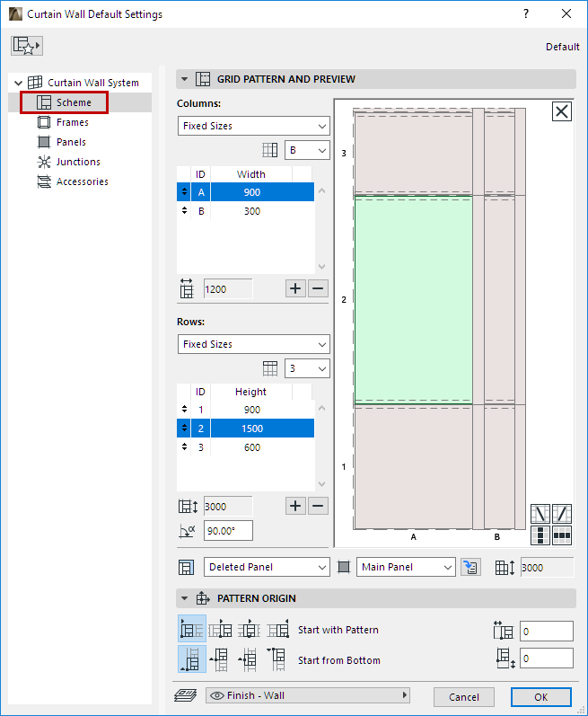Image resolution: width=588 pixels, height=716 pixels.
Task: Click the curtain wall height field 3000
Action: [x=547, y=568]
